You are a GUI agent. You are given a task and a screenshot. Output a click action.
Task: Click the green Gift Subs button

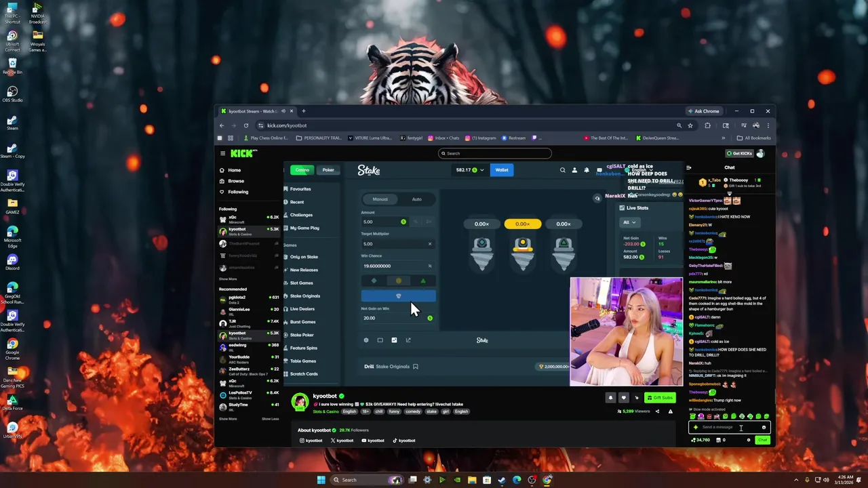pos(659,398)
